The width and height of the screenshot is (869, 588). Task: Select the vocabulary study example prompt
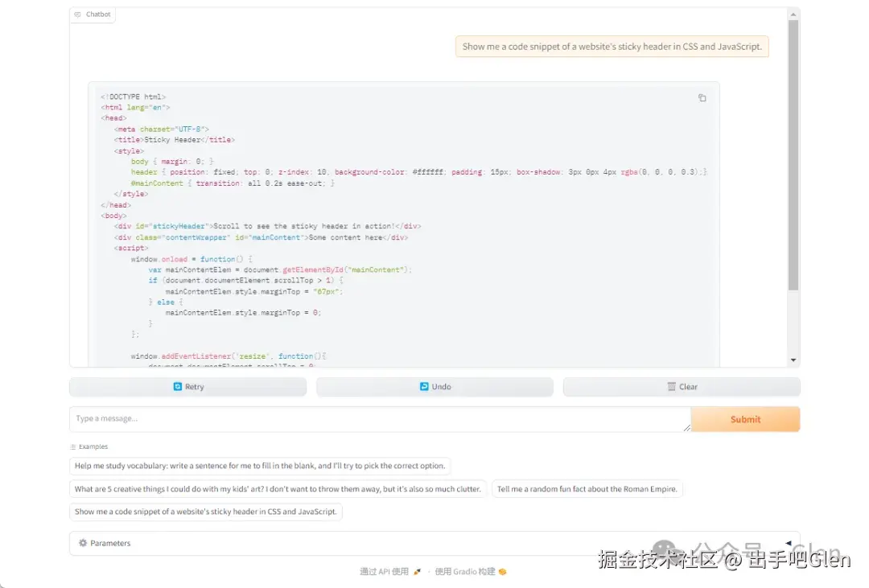[x=260, y=466]
